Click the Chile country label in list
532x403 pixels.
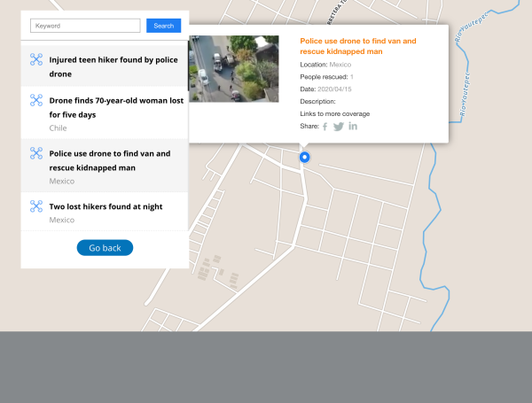click(58, 128)
